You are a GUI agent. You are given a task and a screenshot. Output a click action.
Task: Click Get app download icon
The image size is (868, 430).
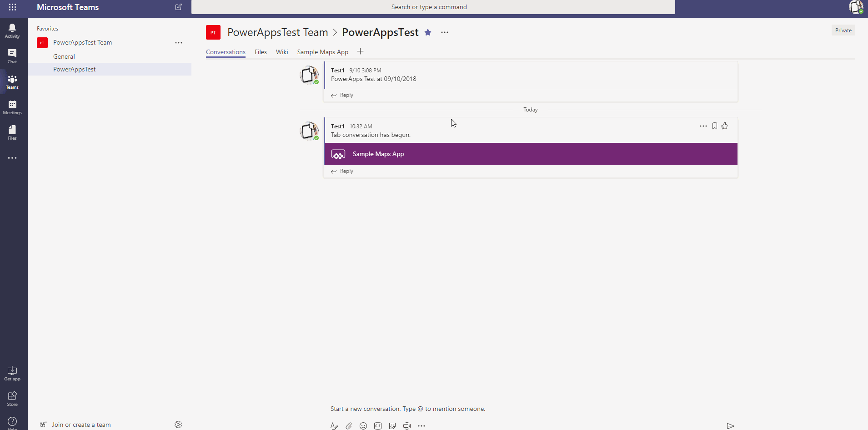(x=12, y=374)
